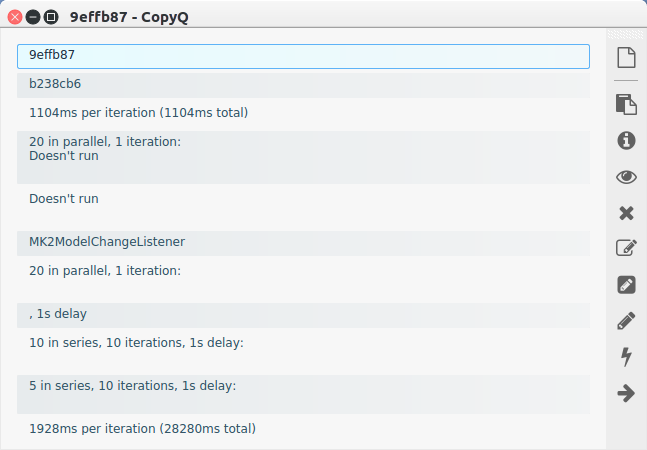Select the standalone 'Doesn't run' entry
The height and width of the screenshot is (450, 647).
coord(303,207)
